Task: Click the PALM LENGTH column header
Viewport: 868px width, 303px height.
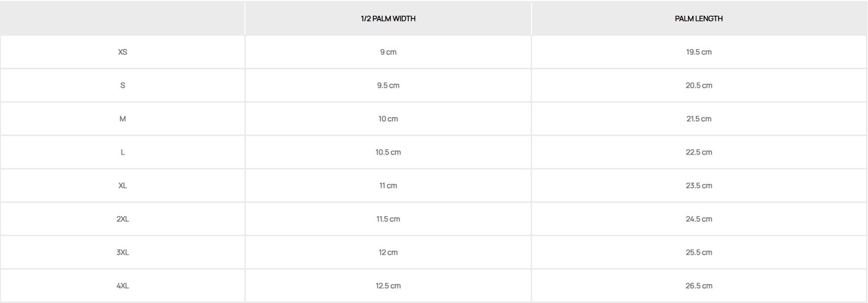Action: coord(698,19)
